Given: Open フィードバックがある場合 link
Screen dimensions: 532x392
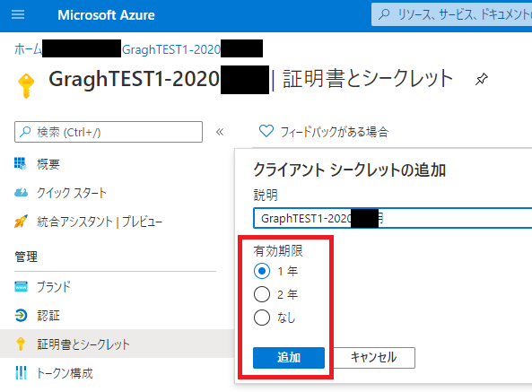Looking at the screenshot, I should pos(335,132).
